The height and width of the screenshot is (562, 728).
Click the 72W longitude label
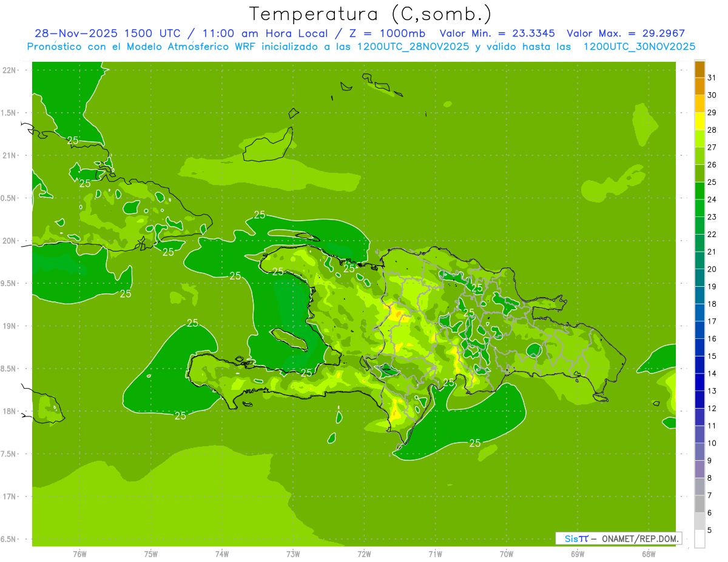pyautogui.click(x=364, y=554)
